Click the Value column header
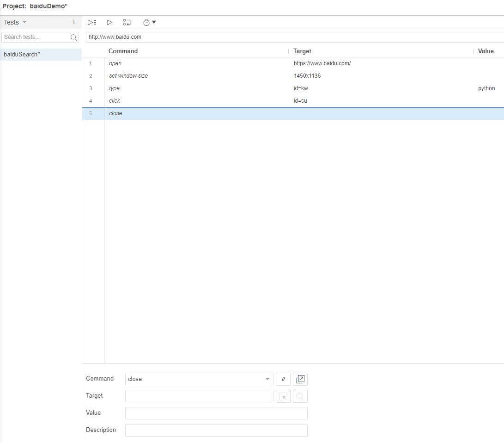 tap(486, 51)
